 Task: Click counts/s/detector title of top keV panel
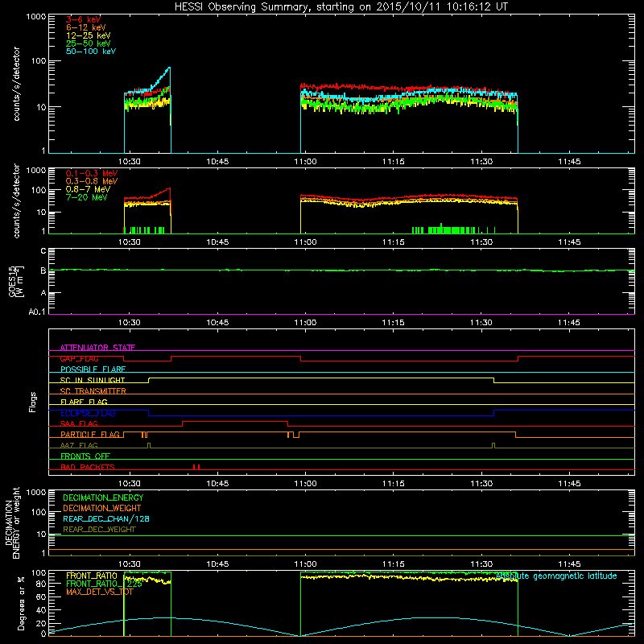click(x=16, y=84)
